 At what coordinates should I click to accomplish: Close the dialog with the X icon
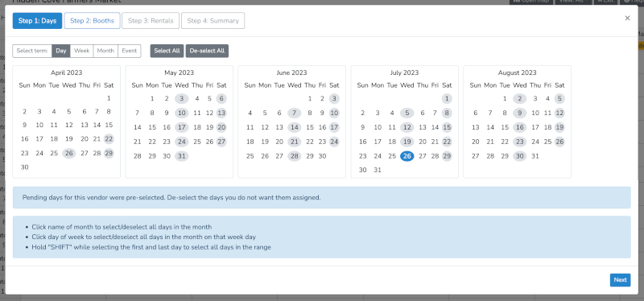(x=627, y=18)
